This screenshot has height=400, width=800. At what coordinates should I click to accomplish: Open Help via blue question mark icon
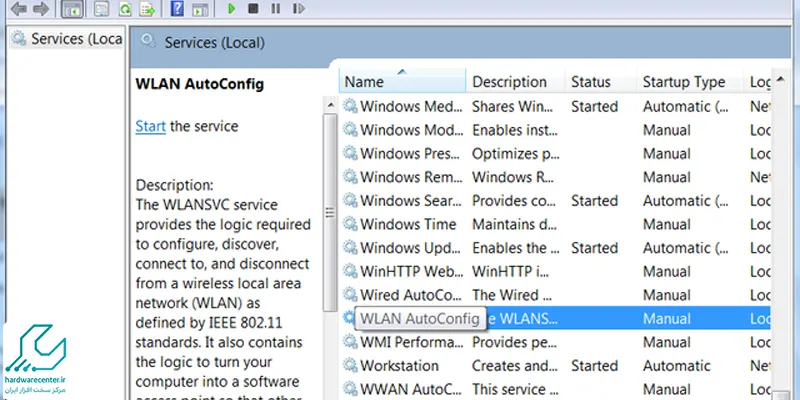177,9
